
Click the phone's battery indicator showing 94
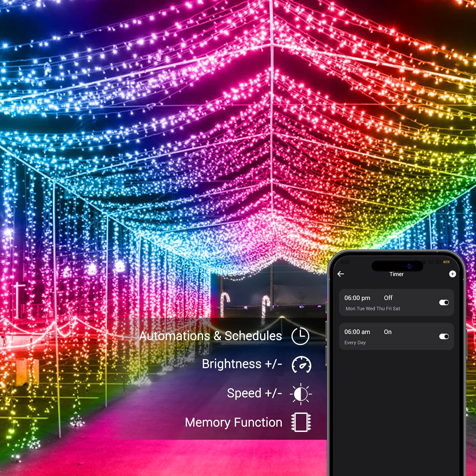(x=447, y=262)
